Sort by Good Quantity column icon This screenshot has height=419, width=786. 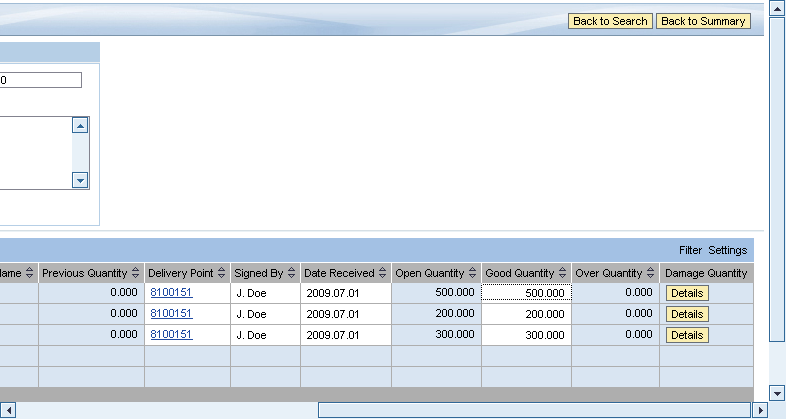(x=563, y=273)
